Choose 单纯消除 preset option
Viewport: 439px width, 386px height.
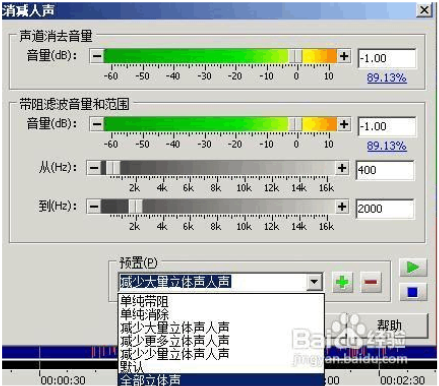point(144,314)
